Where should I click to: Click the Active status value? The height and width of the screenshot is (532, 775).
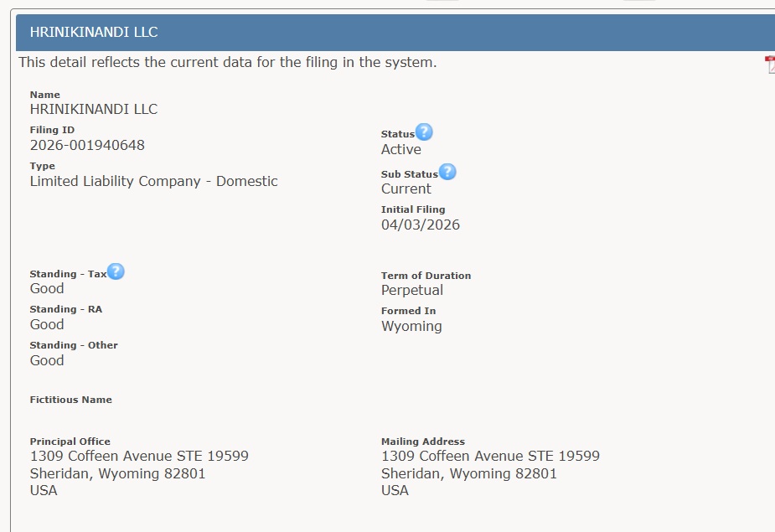pyautogui.click(x=400, y=149)
